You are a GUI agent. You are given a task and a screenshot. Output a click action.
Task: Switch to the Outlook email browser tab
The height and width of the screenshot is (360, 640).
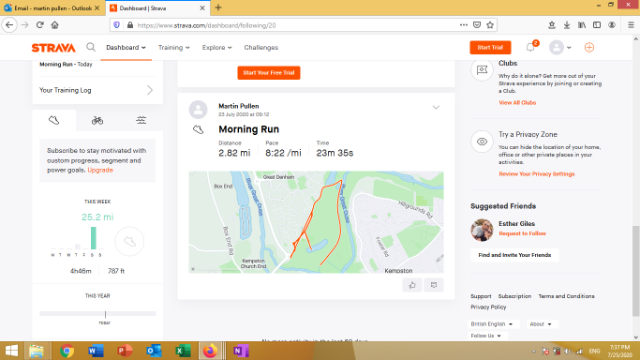point(52,8)
